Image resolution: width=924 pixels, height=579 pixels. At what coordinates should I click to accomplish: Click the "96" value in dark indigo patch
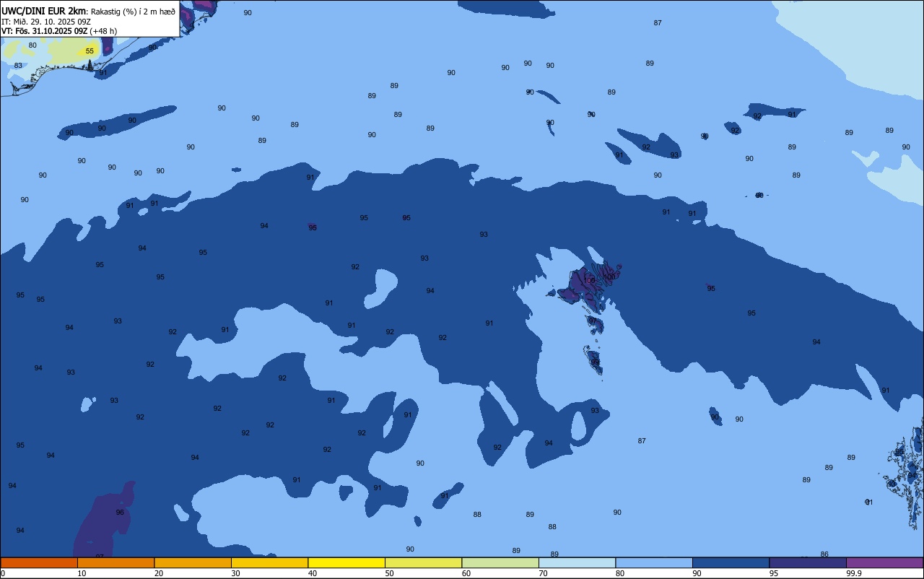click(120, 513)
